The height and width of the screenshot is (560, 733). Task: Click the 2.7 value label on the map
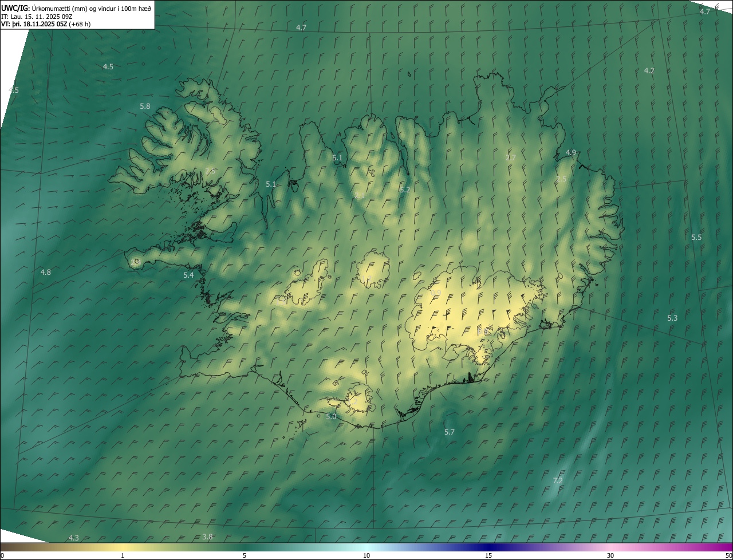tap(511, 158)
